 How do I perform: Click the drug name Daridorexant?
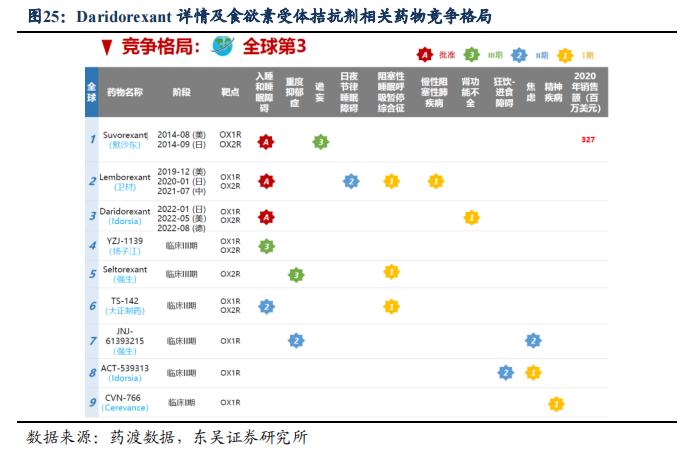tap(125, 211)
